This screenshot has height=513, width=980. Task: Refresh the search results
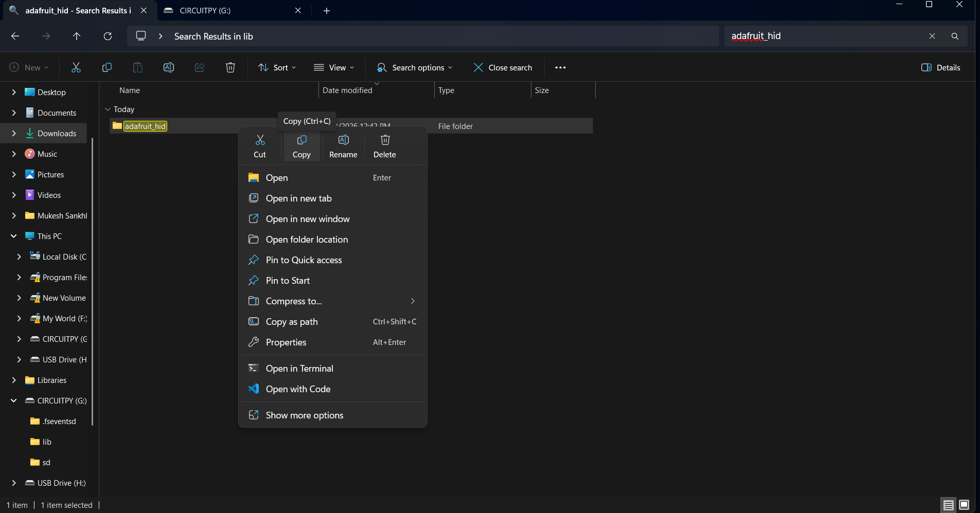click(x=108, y=36)
